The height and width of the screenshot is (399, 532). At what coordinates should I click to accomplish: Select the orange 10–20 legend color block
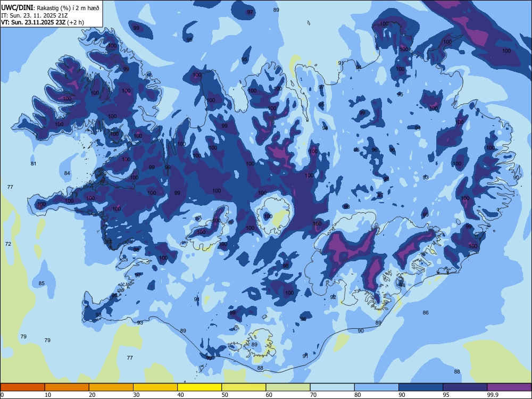click(x=67, y=387)
